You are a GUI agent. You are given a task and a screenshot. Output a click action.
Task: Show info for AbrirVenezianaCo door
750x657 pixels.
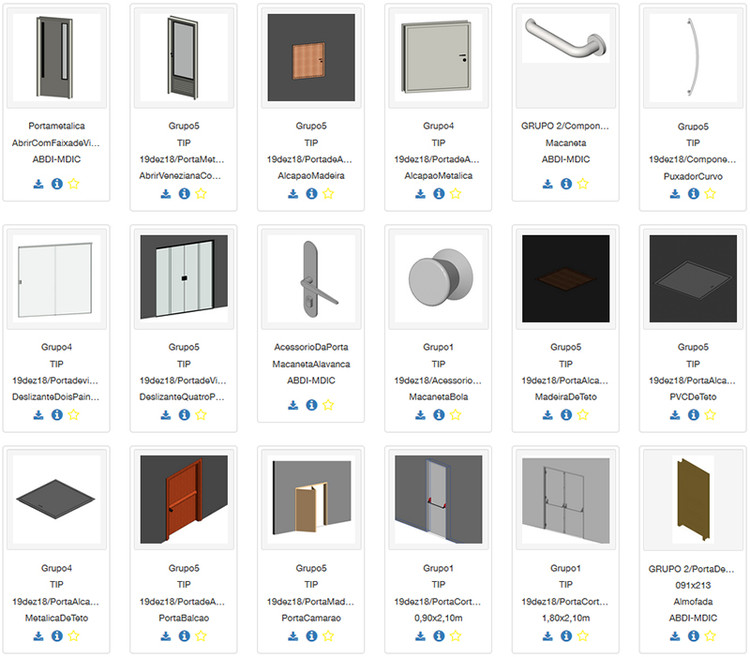(x=184, y=194)
